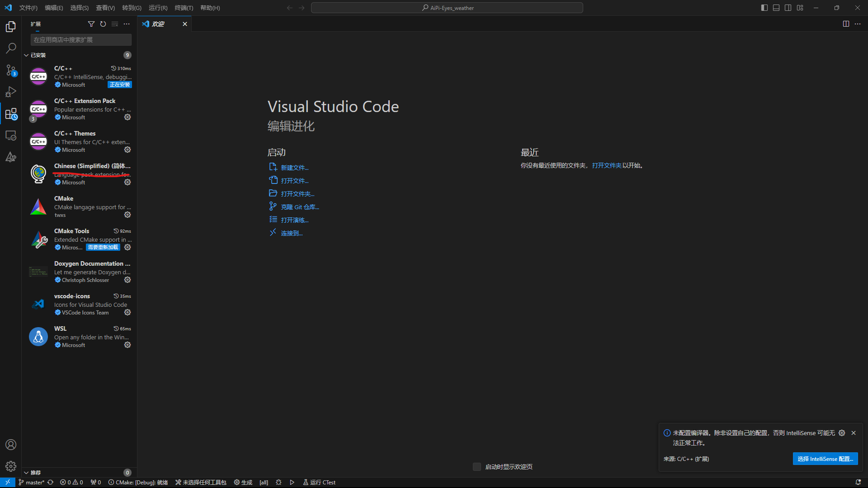Click reload required badge on CMake Tools
The height and width of the screenshot is (488, 868).
tap(103, 247)
